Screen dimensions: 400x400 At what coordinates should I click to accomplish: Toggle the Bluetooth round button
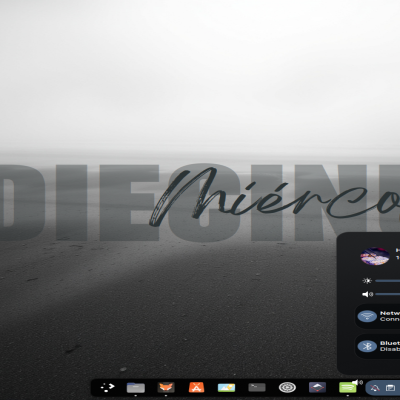(367, 346)
